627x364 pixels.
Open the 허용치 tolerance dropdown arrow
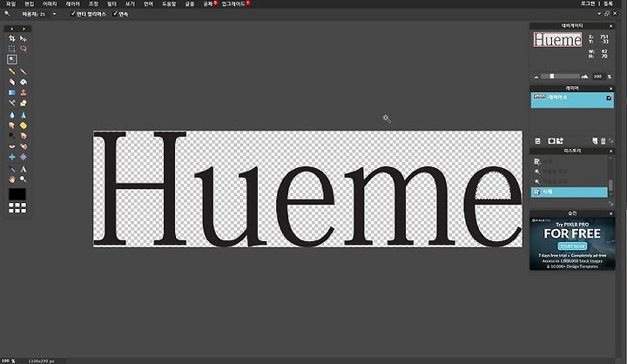[54, 14]
